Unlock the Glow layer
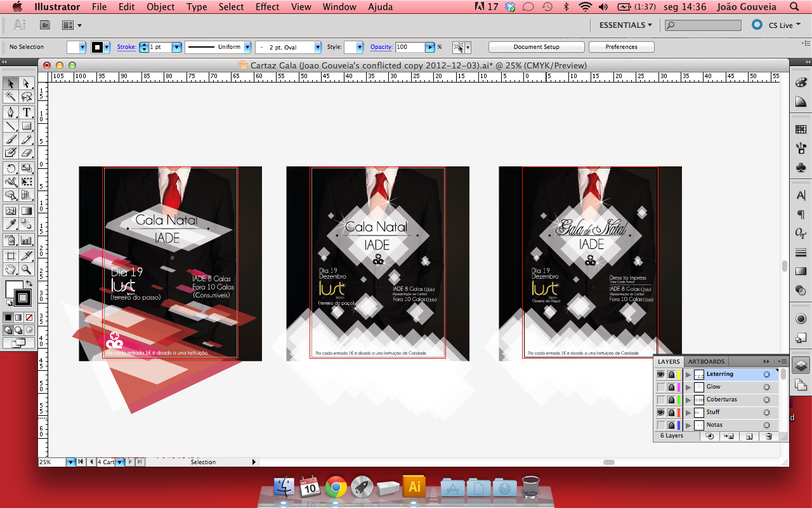812x508 pixels. 671,387
